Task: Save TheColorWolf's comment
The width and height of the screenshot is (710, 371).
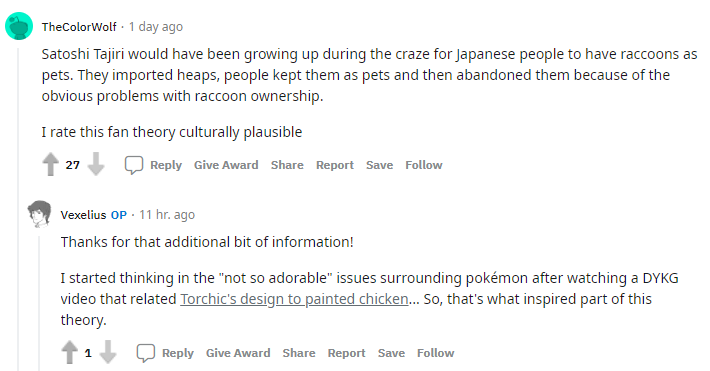Action: tap(379, 165)
